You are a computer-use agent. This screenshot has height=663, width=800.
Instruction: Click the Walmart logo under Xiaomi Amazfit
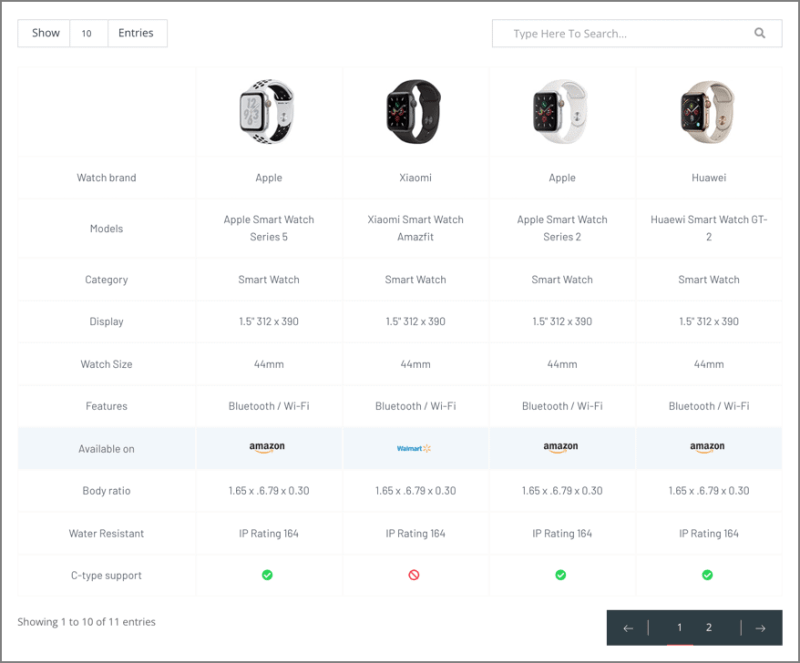pyautogui.click(x=415, y=448)
